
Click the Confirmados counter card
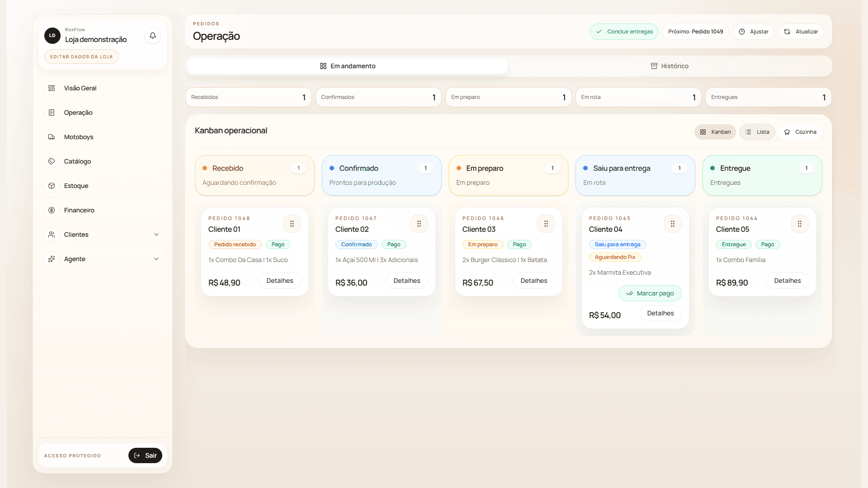(x=378, y=97)
